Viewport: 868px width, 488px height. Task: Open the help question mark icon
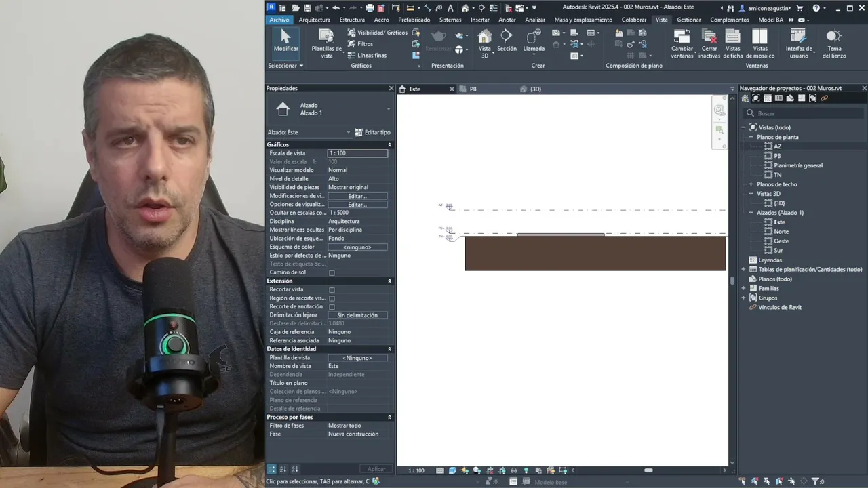coord(816,8)
